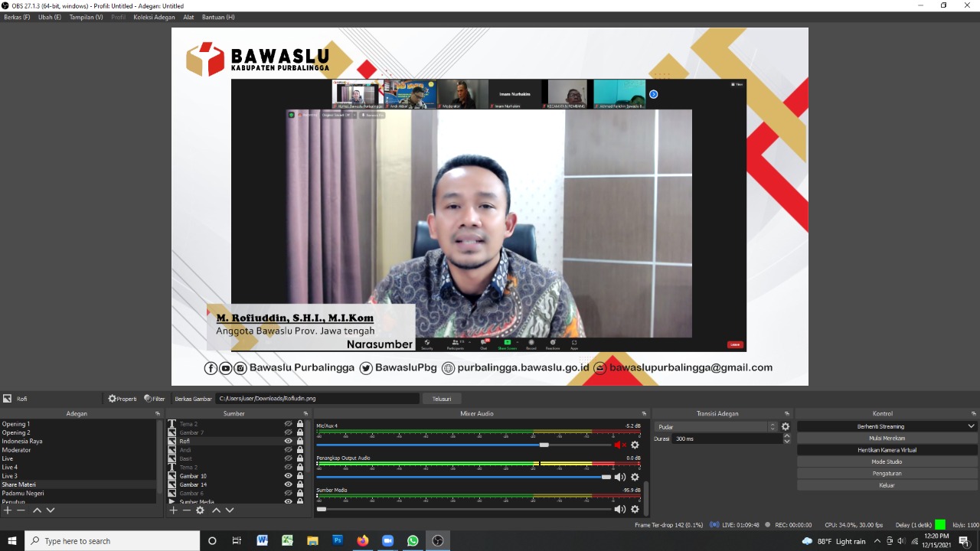Open the scene transition properties gear

coord(786,427)
